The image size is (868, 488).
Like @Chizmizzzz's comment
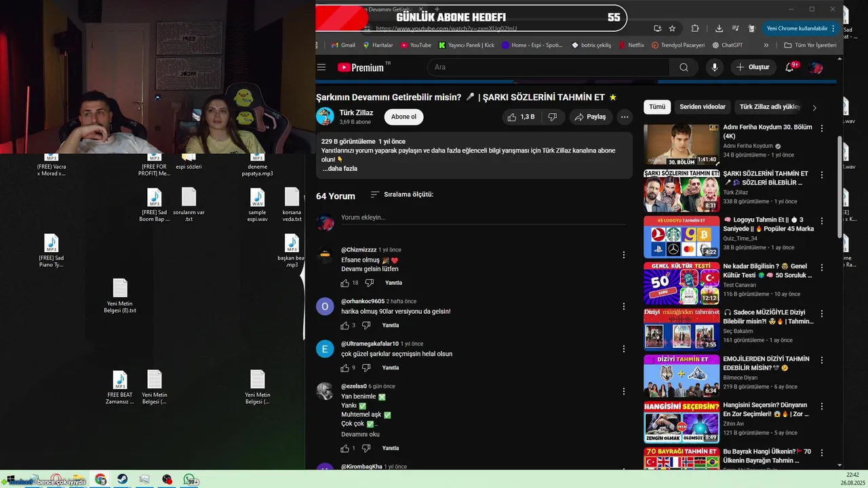tap(344, 283)
